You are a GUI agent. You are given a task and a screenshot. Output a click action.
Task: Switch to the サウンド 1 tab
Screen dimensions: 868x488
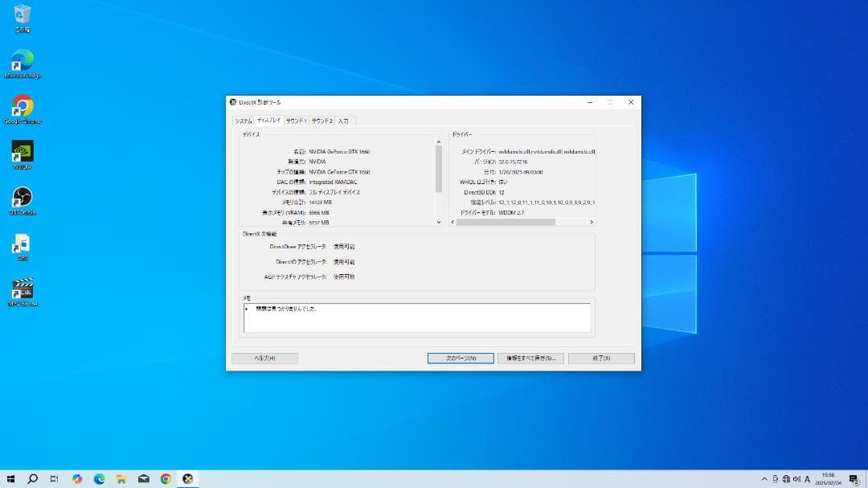pyautogui.click(x=296, y=121)
